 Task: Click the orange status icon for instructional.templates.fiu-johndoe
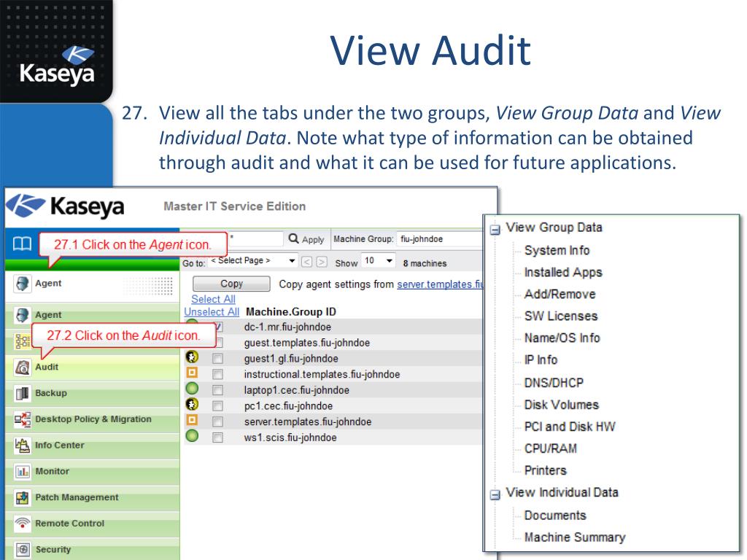click(x=192, y=373)
